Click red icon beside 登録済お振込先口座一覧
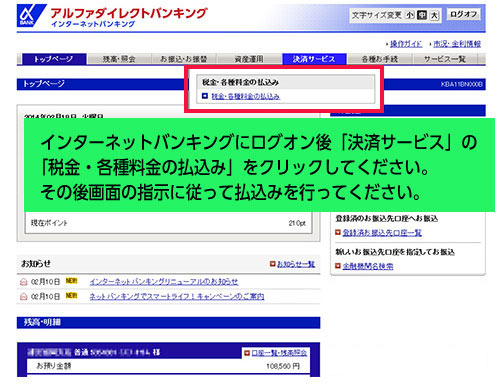 point(338,232)
